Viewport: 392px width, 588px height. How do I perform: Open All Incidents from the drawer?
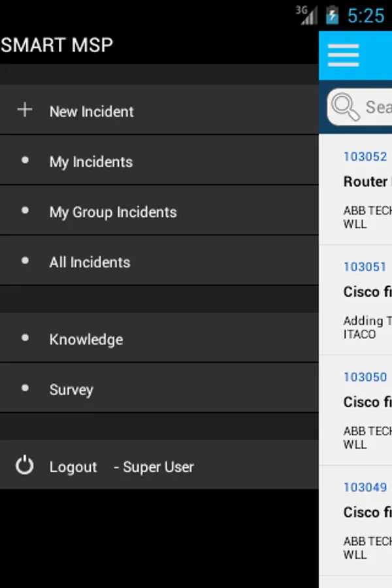pyautogui.click(x=90, y=263)
